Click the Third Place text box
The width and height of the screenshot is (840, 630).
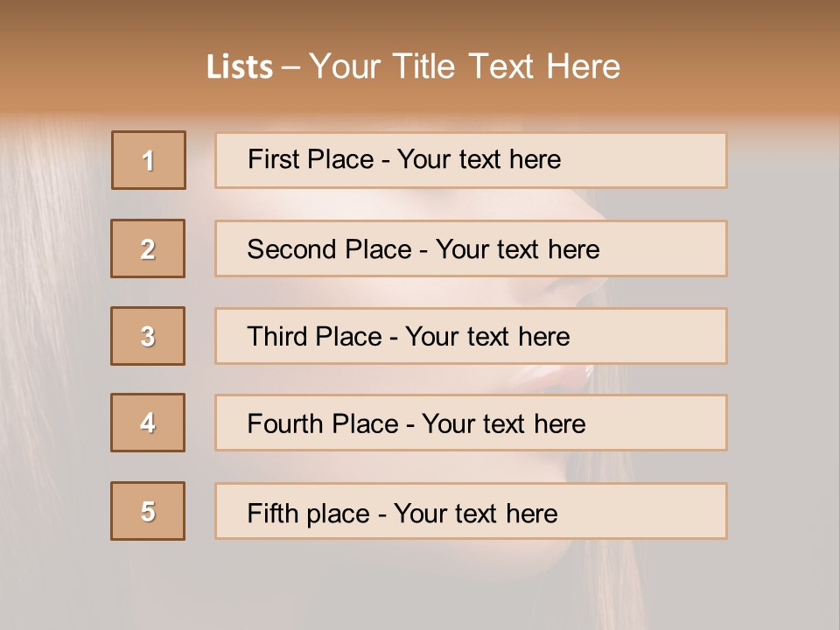point(471,336)
